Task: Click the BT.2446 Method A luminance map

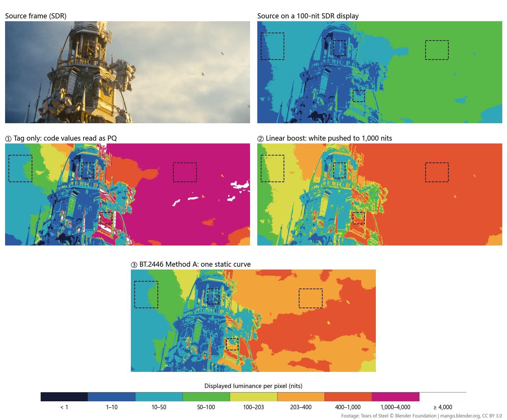Action: [253, 321]
